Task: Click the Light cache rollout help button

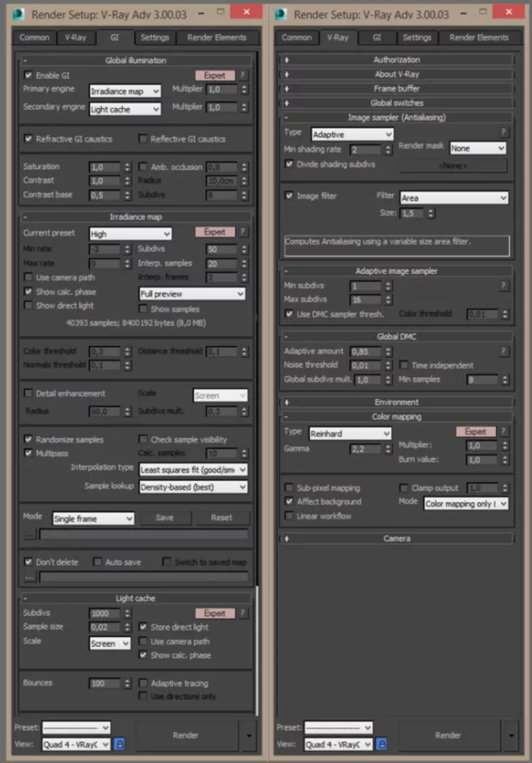Action: pyautogui.click(x=242, y=614)
